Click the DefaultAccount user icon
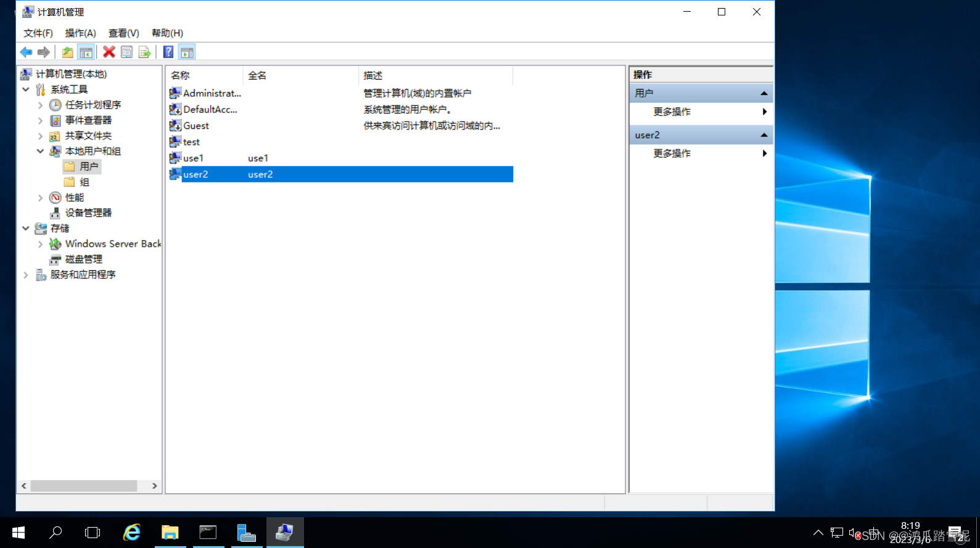 click(x=175, y=109)
